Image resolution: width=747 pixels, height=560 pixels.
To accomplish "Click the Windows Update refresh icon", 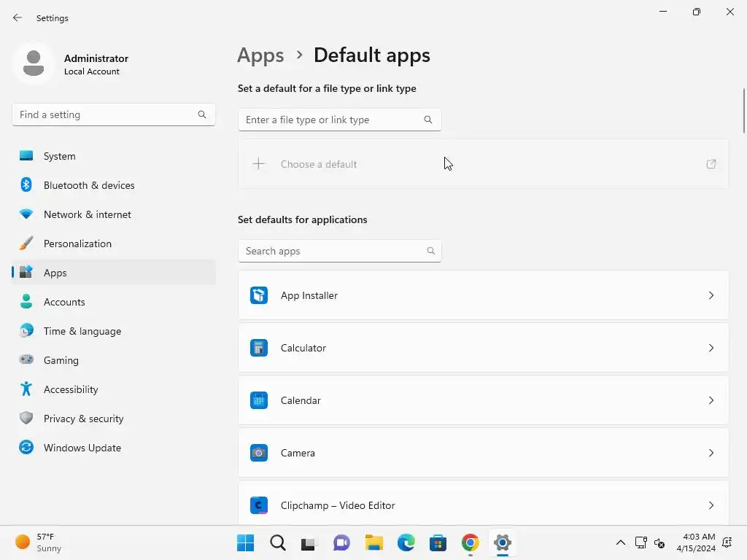I will (x=26, y=448).
